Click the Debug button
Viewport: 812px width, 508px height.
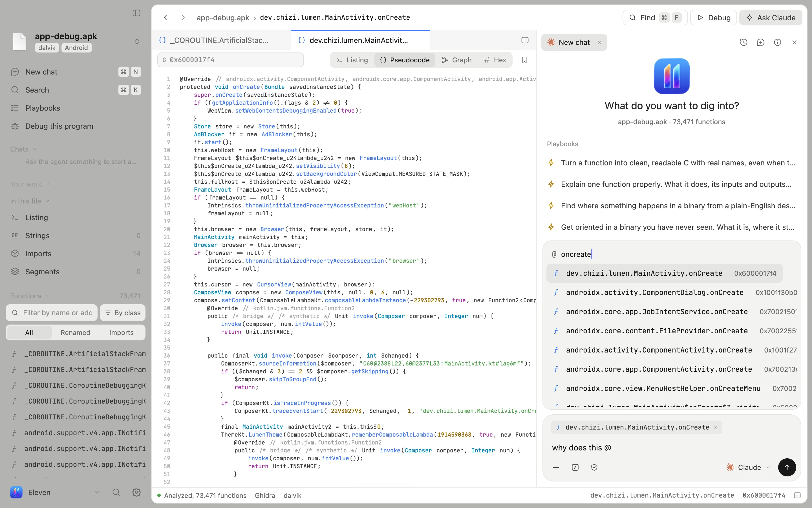[x=714, y=17]
